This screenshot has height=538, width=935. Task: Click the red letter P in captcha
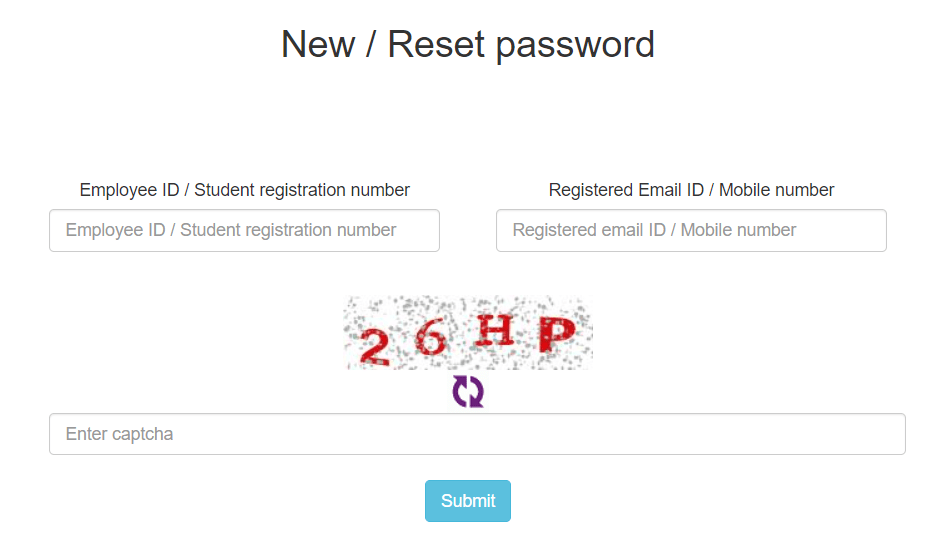click(x=556, y=335)
